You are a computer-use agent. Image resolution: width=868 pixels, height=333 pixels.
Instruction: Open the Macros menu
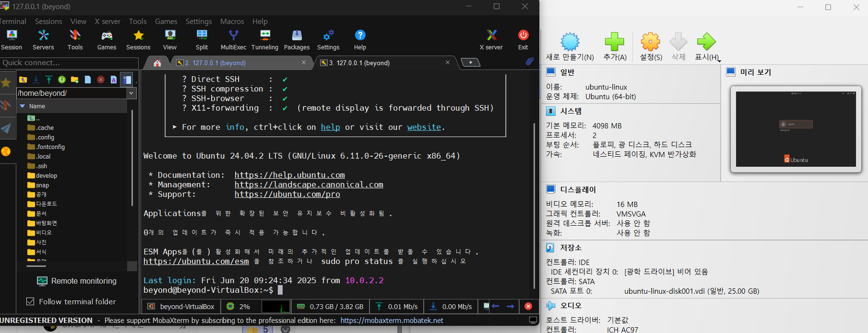232,22
